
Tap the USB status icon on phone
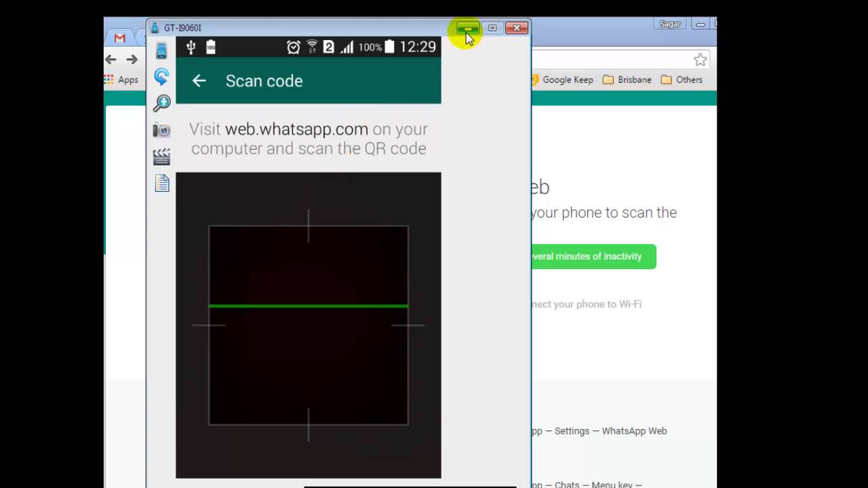(191, 47)
